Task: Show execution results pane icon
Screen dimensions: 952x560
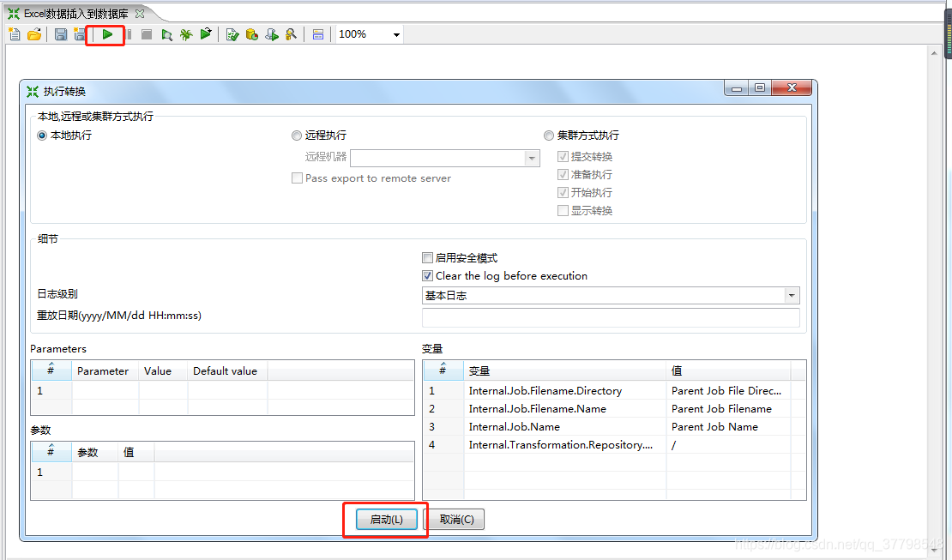Action: 317,34
